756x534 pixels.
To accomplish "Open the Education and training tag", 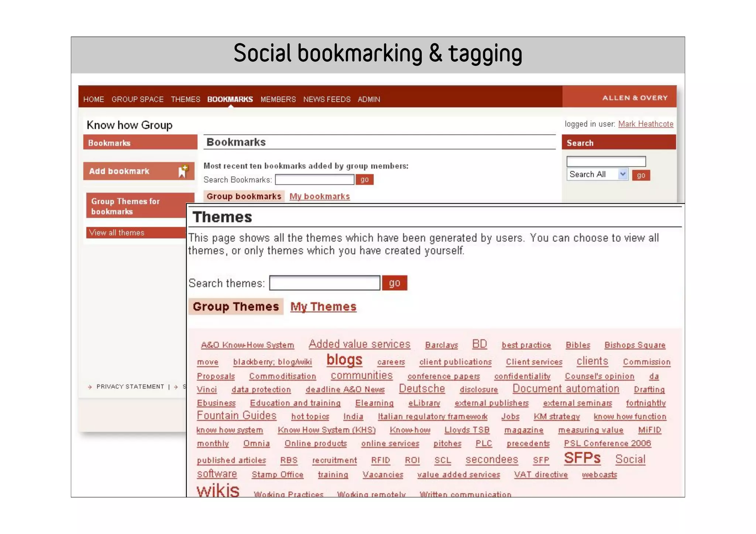I will 295,403.
